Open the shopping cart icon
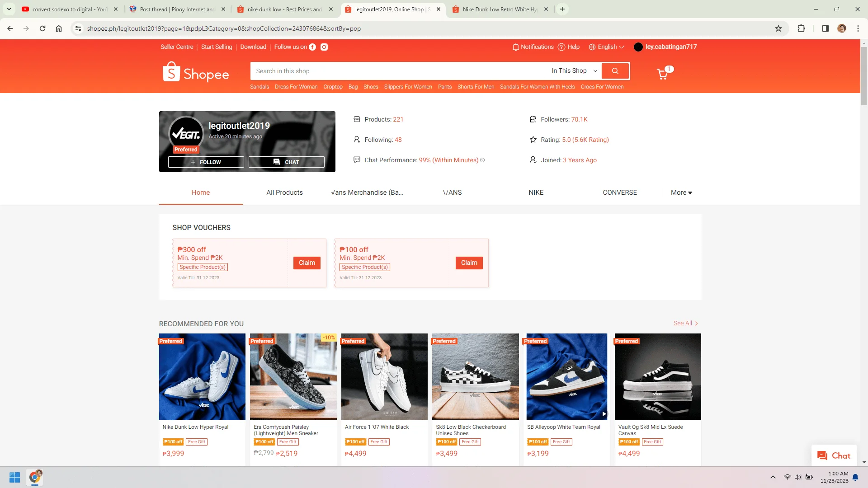Screen dimensions: 868x488 [663, 74]
